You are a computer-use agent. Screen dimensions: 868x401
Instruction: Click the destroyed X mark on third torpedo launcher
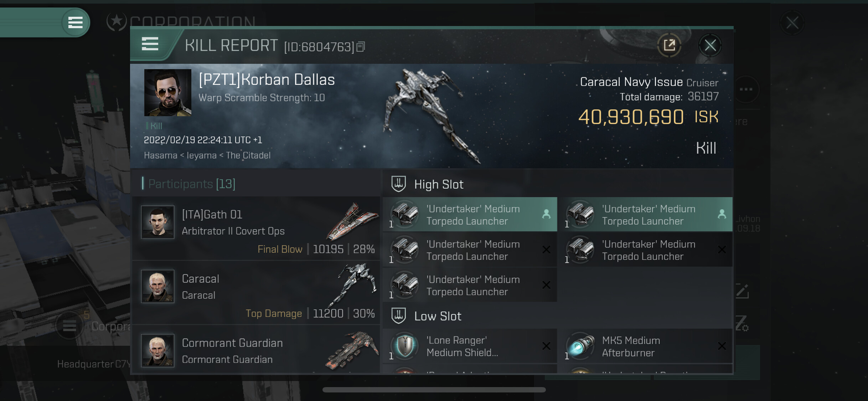coord(546,250)
